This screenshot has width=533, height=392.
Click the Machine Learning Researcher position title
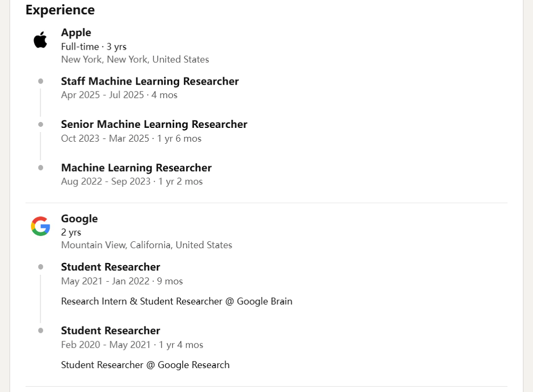136,168
